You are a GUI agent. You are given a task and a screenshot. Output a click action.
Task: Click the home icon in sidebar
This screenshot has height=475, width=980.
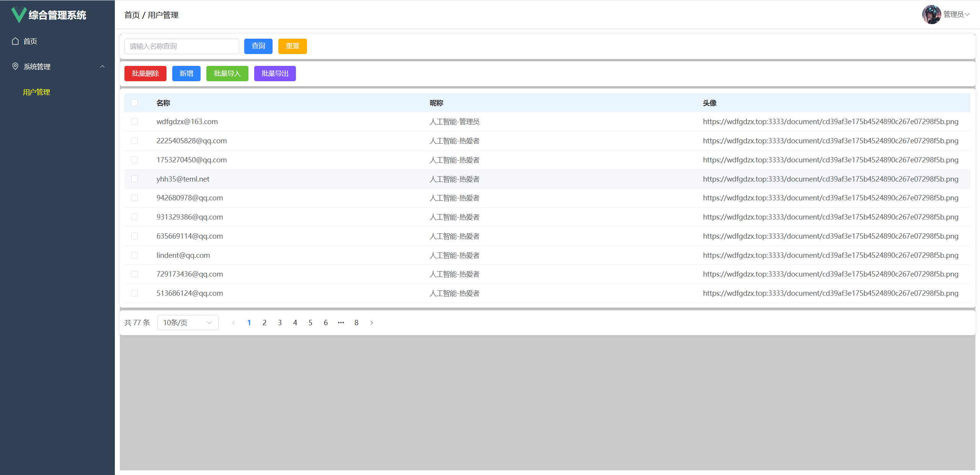click(15, 41)
